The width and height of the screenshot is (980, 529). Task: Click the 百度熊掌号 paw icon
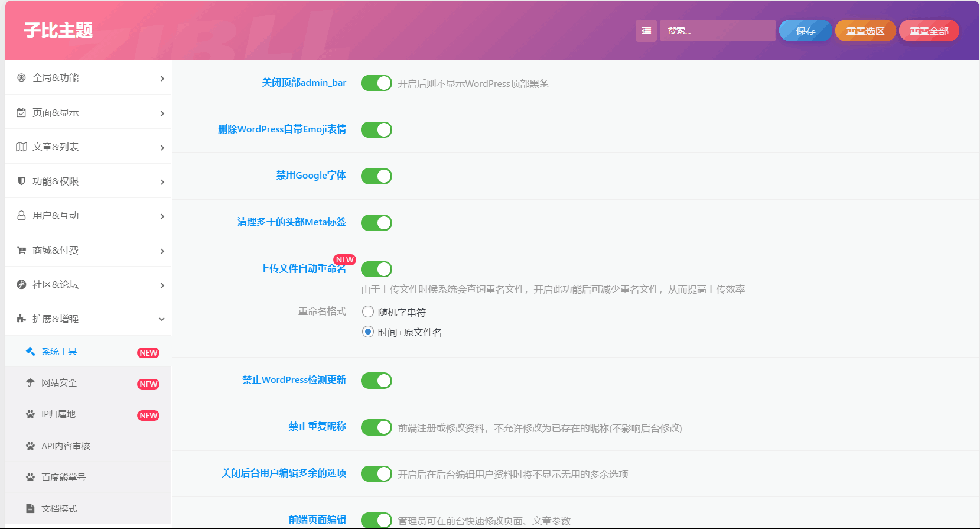[30, 477]
